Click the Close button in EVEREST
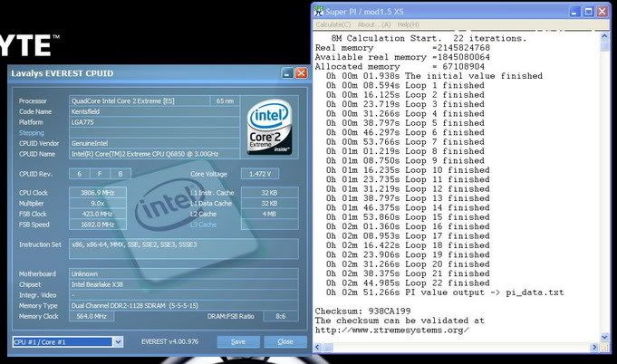This screenshot has width=617, height=364. click(x=285, y=342)
